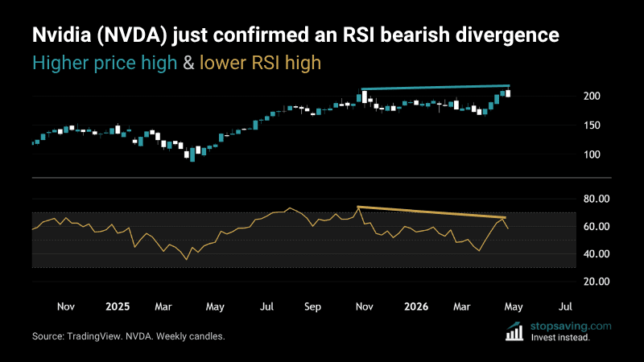Viewport: 644px width, 362px height.
Task: Click the gold RSI divergence trendline
Action: [431, 212]
